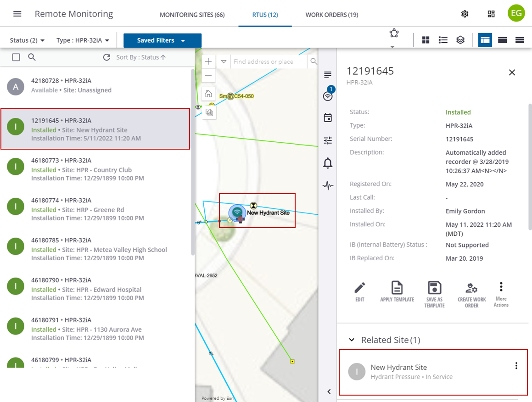Viewport: 532px width, 402px height.
Task: Open the EG user profile avatar
Action: click(x=516, y=13)
